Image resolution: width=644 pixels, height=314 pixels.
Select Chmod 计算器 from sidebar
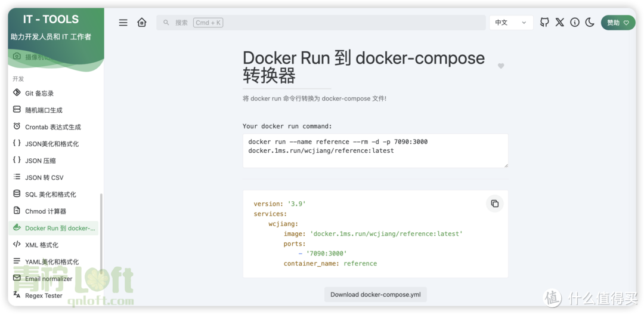click(45, 211)
